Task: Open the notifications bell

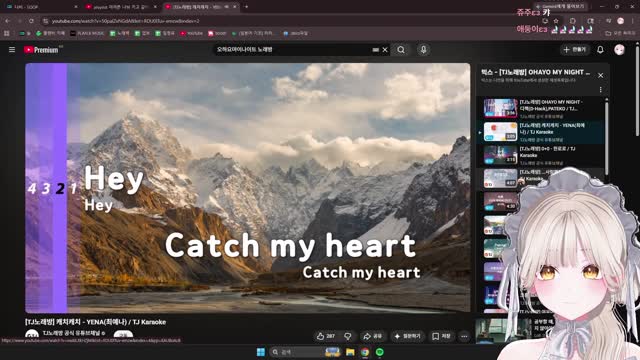Action: (x=600, y=50)
